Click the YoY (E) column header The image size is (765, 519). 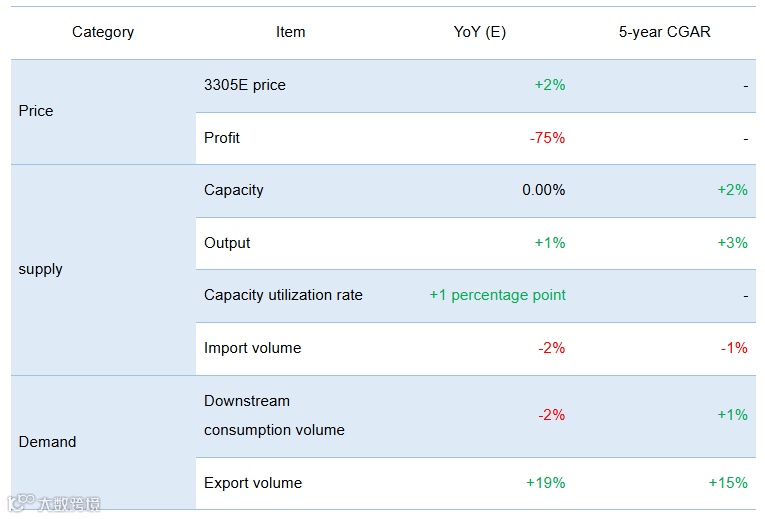tap(480, 32)
